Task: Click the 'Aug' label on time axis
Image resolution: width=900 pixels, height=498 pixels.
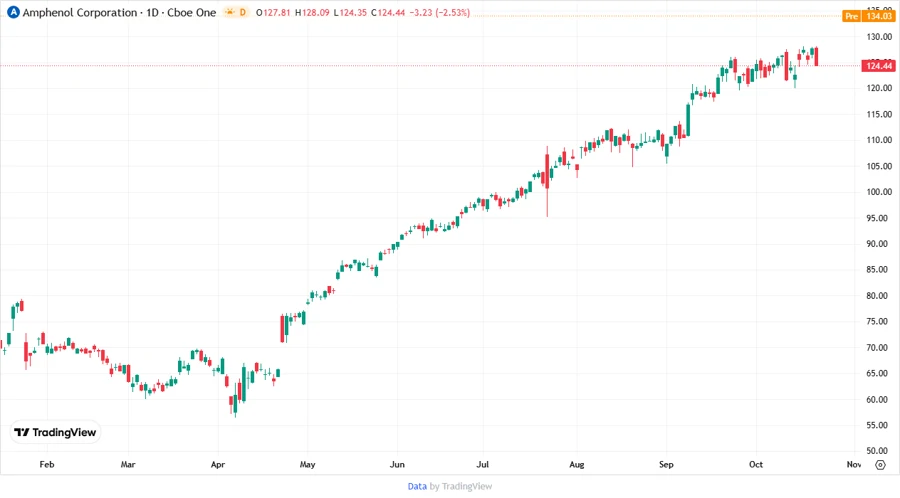Action: click(x=577, y=464)
